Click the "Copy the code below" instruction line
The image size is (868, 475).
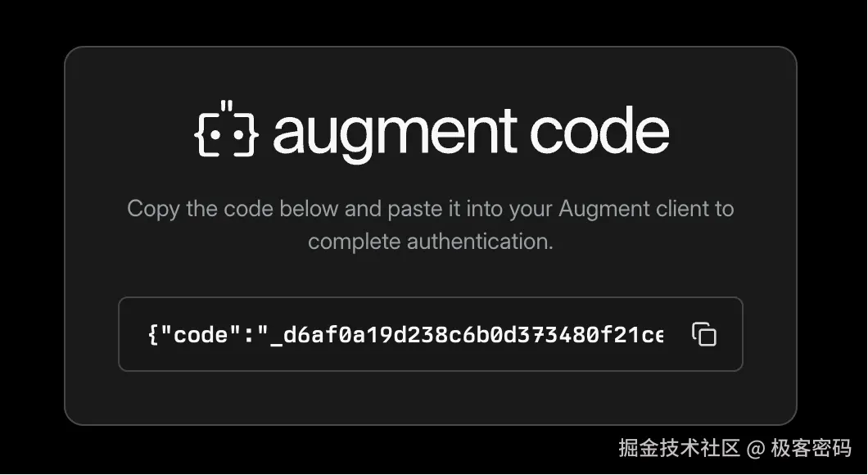[x=431, y=210]
